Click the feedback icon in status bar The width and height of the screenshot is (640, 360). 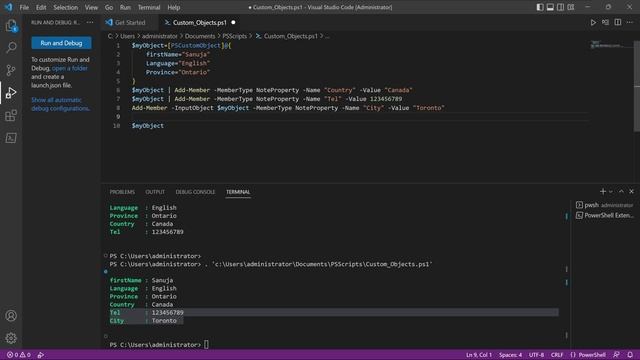pos(616,355)
